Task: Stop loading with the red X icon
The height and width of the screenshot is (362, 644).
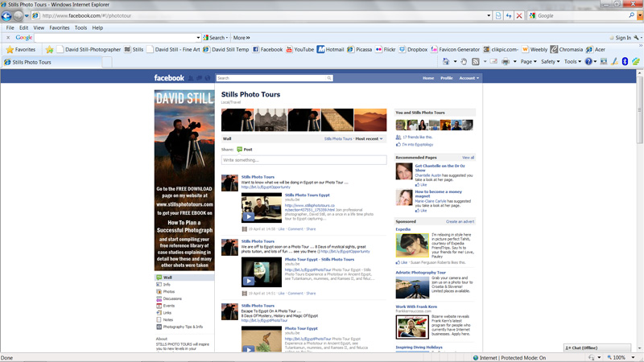Action: (519, 15)
